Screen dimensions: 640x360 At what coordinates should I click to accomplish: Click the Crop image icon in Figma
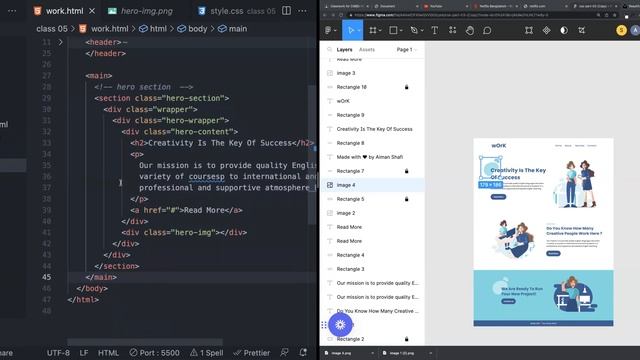point(582,30)
